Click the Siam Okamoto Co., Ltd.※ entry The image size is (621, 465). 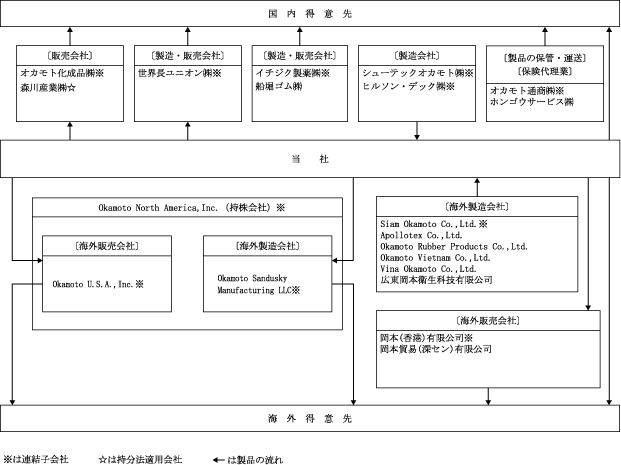pos(434,224)
